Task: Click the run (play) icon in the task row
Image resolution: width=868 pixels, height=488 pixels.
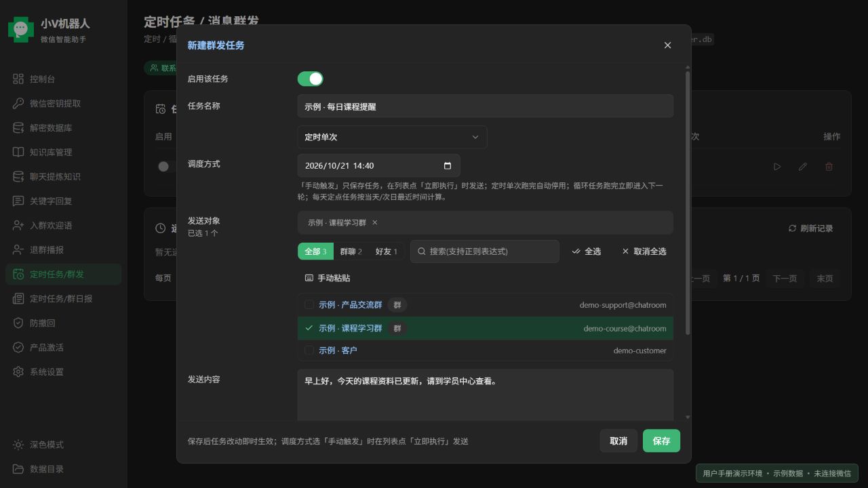Action: coord(777,167)
